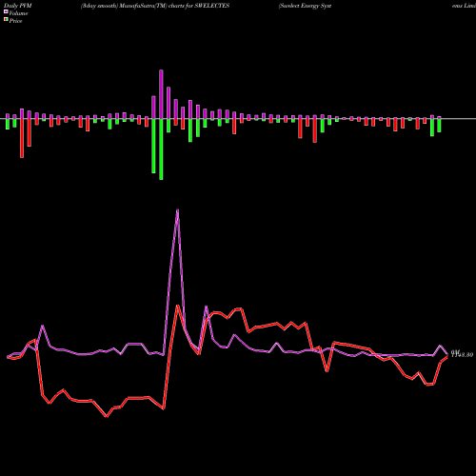This screenshot has height=476, width=476.
Task: Click the 'Daily PVM' title text
Action: 18,6
